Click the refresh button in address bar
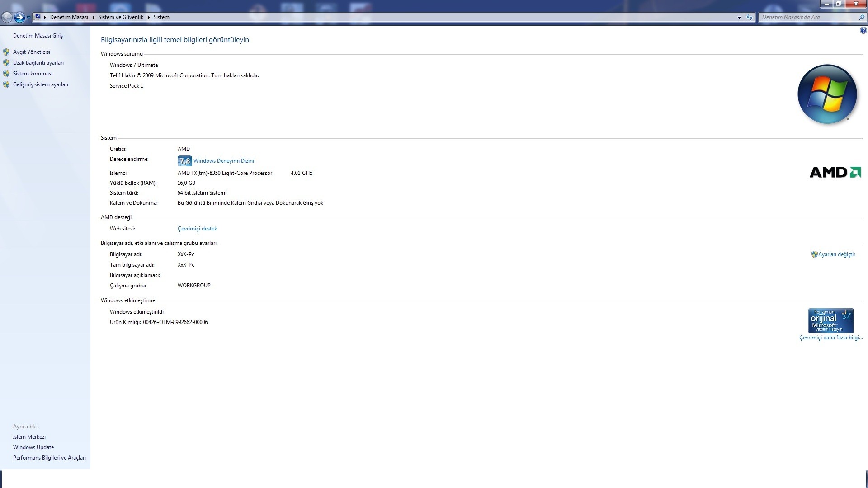Viewport: 868px width, 488px height. 750,17
